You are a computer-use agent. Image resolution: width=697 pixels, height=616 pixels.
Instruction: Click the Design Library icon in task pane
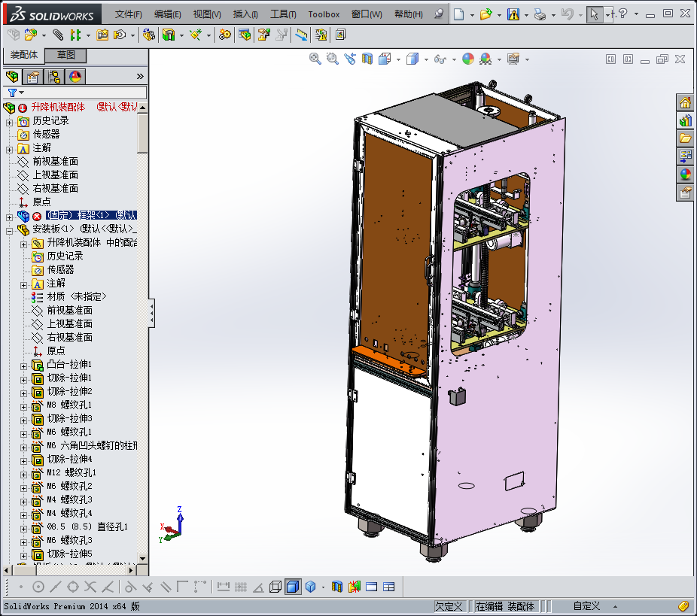coord(685,121)
